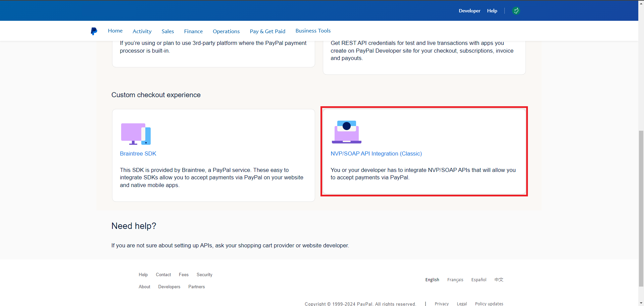The width and height of the screenshot is (644, 306).
Task: Click the Developer link in top bar
Action: pos(469,11)
